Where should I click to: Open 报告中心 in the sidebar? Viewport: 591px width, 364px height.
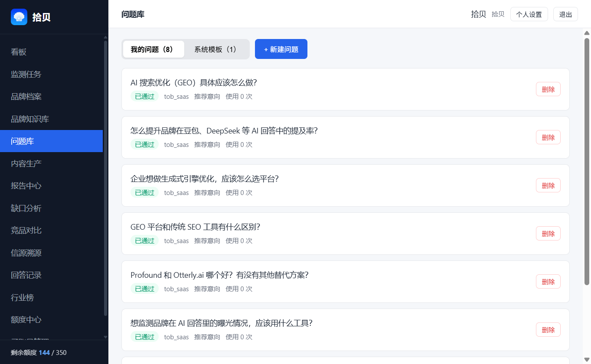click(x=51, y=186)
